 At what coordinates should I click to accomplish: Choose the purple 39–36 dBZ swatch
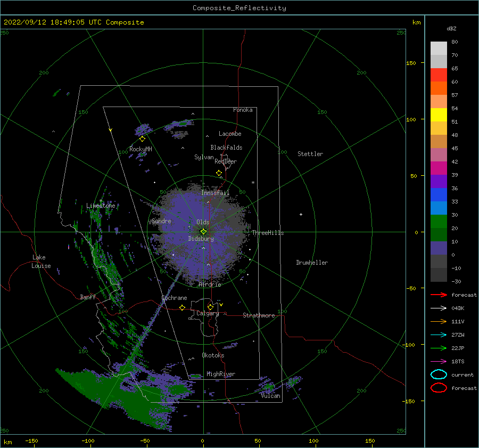click(x=439, y=182)
